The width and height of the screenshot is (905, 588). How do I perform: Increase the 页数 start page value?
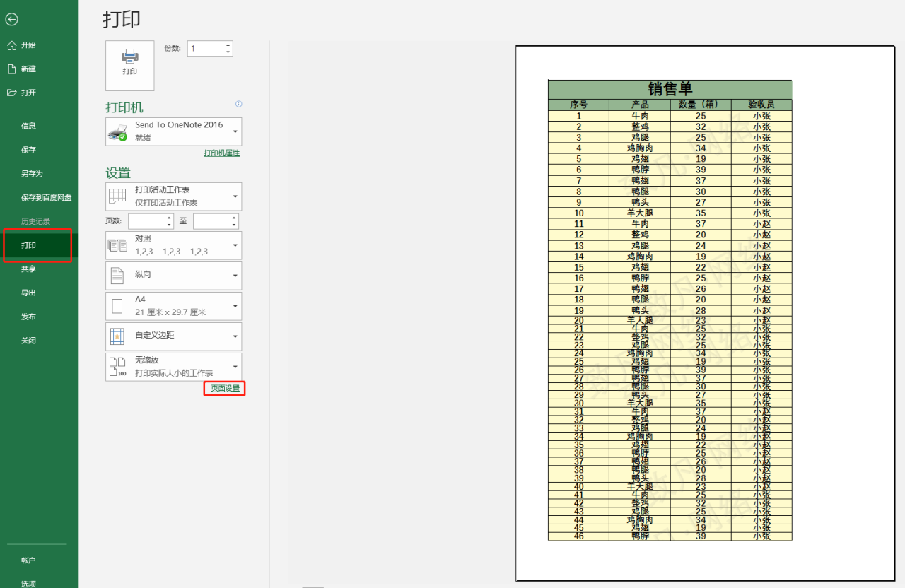pos(169,218)
